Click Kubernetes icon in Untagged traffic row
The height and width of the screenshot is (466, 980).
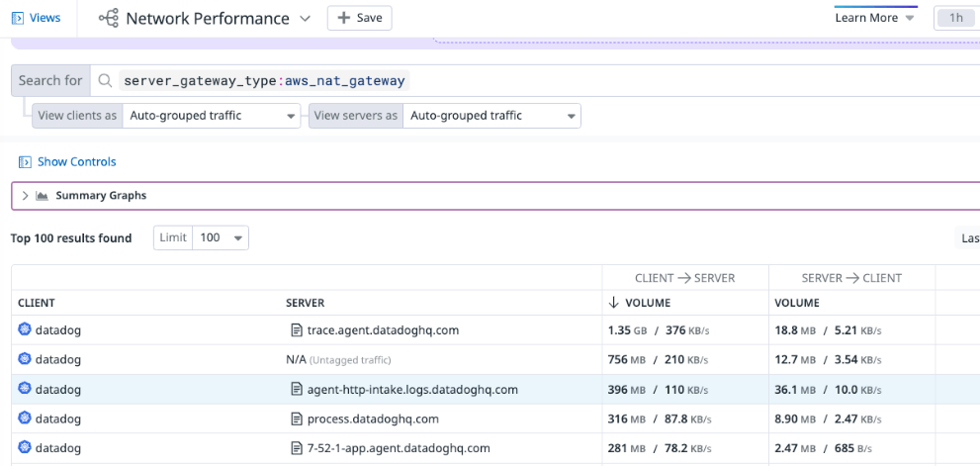click(x=25, y=359)
